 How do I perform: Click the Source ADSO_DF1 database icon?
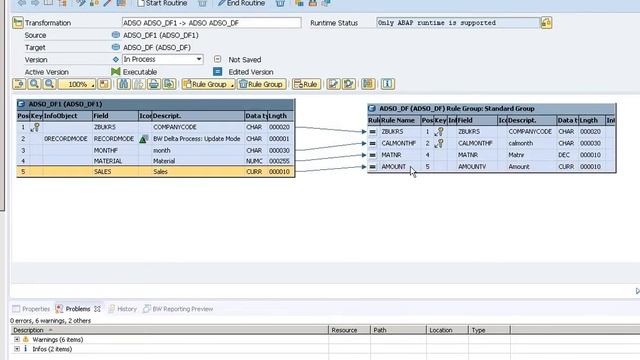[x=116, y=35]
